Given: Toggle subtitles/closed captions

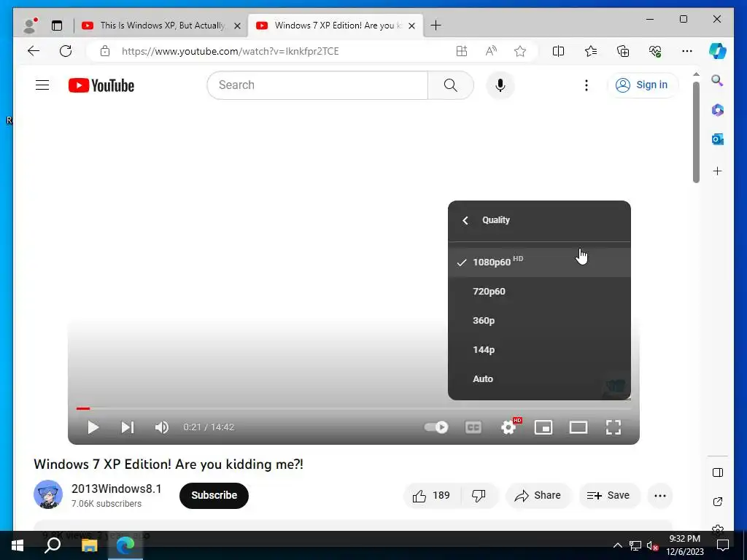Looking at the screenshot, I should (x=473, y=427).
